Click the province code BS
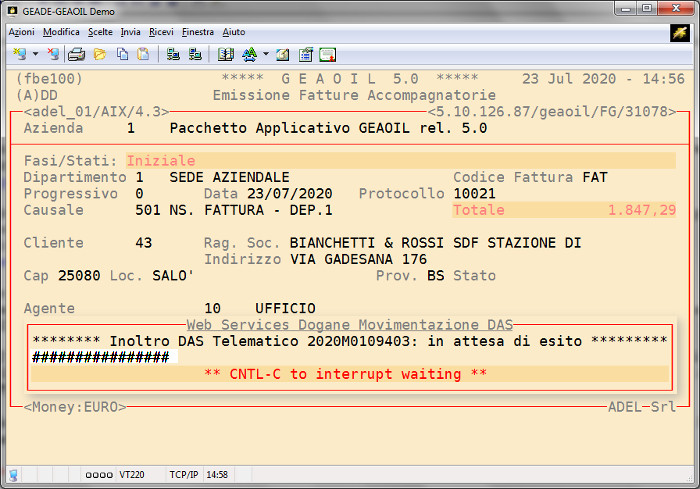Viewport: 700px width, 489px height. [x=436, y=276]
